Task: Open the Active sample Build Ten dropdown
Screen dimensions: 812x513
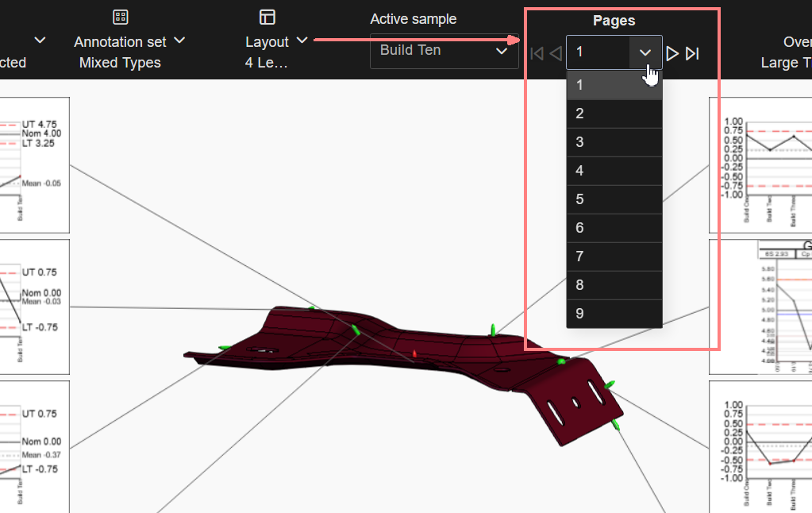Action: point(444,51)
